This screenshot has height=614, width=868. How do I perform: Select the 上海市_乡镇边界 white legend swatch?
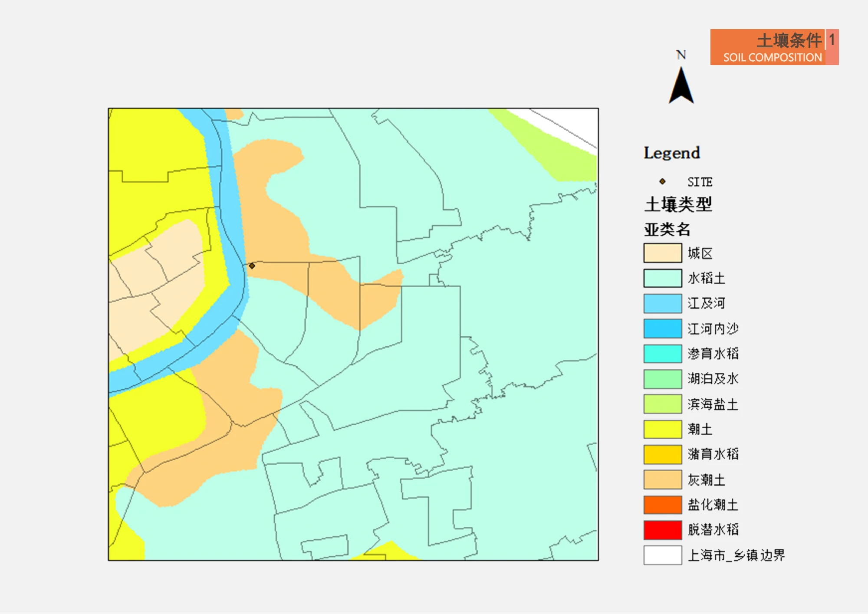(x=663, y=555)
